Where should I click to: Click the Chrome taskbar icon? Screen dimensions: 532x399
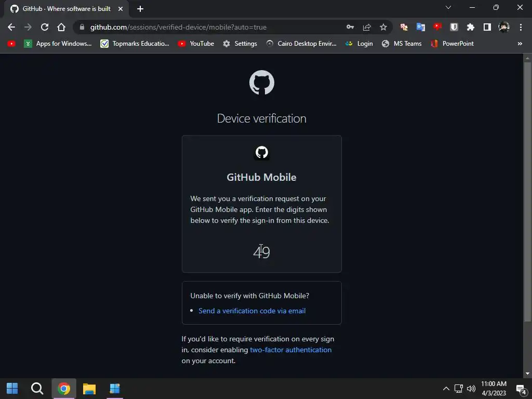point(64,389)
